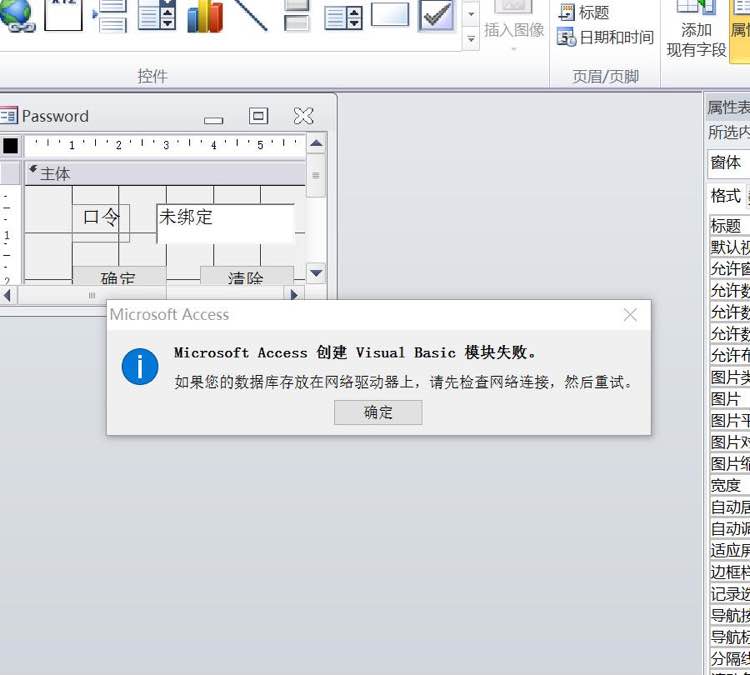Image resolution: width=750 pixels, height=675 pixels.
Task: Select the form's 确定 command button
Action: pos(119,276)
